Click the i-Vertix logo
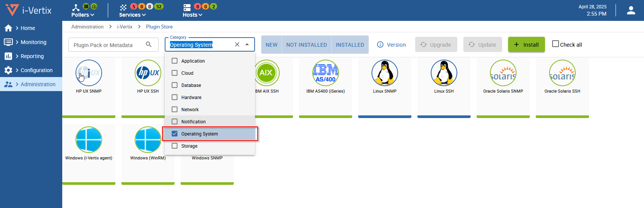This screenshot has height=208, width=644. 28,10
